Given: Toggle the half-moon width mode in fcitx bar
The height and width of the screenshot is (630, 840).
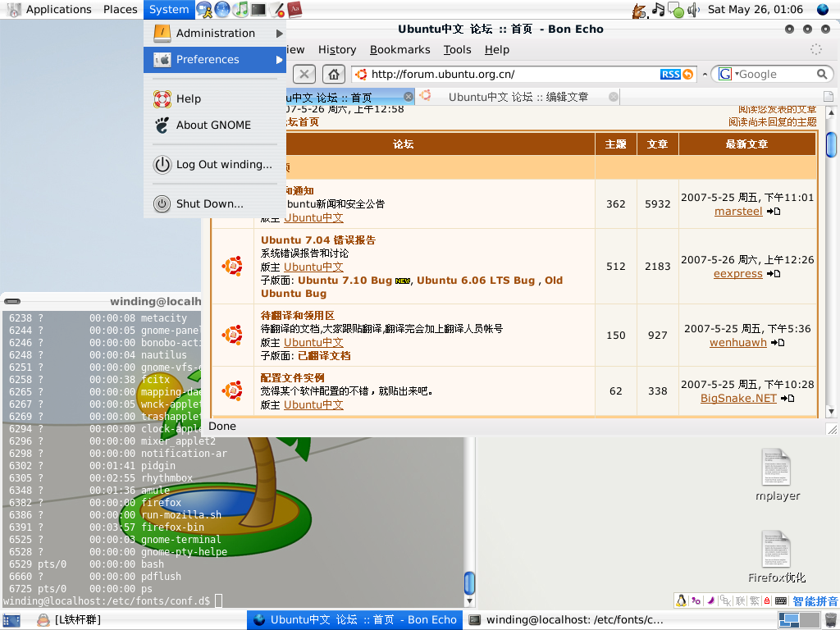Looking at the screenshot, I should (x=711, y=600).
